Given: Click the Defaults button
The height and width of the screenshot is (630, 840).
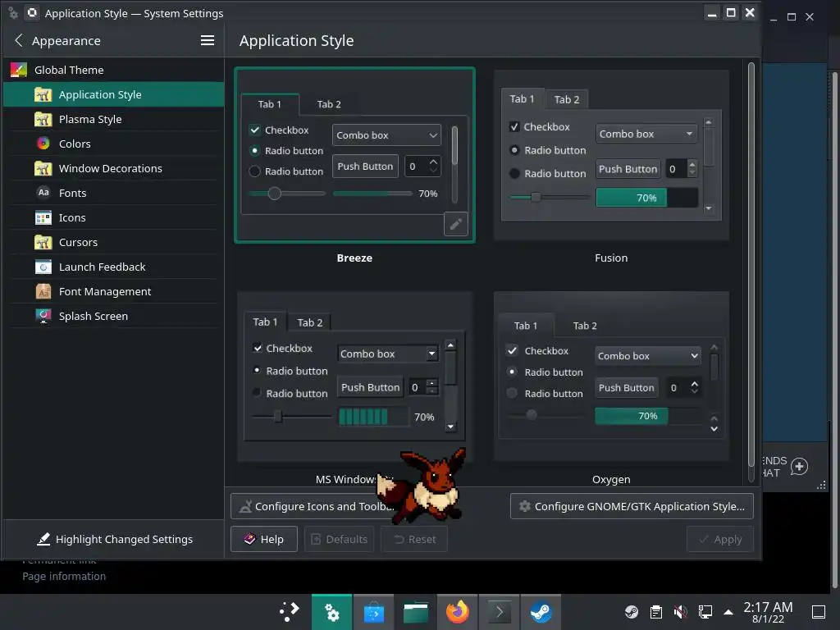Looking at the screenshot, I should click(340, 540).
